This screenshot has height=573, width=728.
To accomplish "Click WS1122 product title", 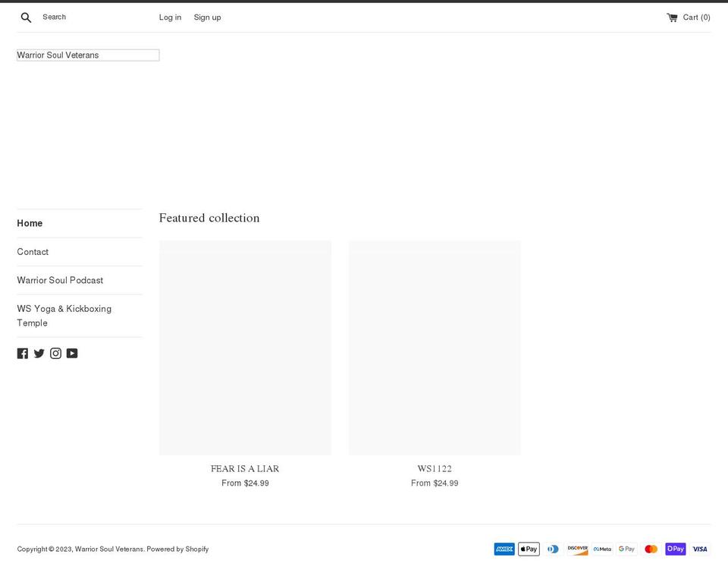I will tap(435, 468).
